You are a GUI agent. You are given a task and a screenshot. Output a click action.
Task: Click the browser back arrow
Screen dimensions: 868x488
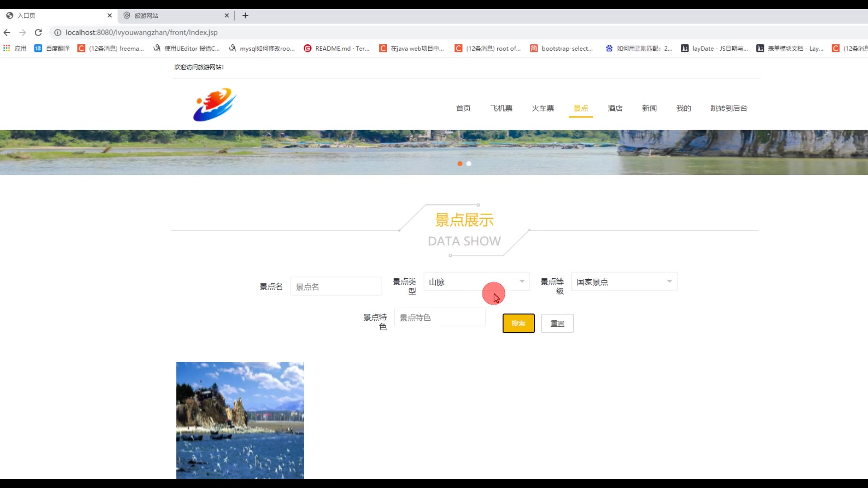(x=7, y=33)
